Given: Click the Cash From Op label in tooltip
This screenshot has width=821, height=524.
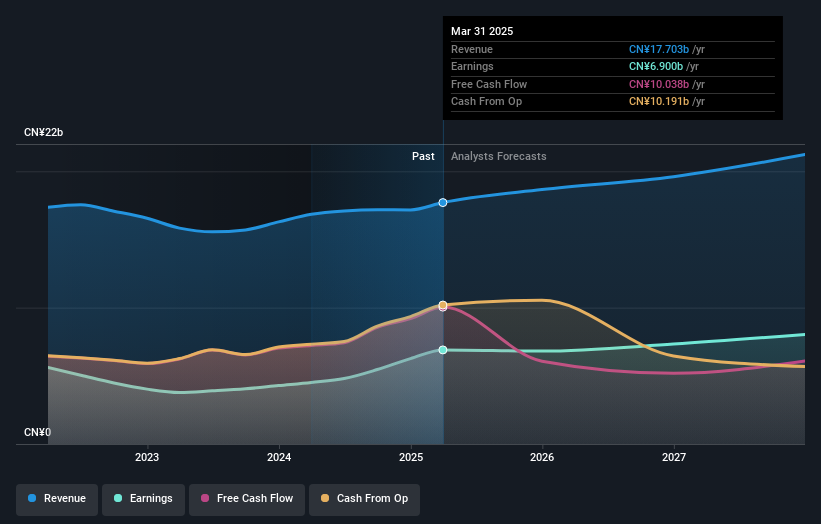Looking at the screenshot, I should point(486,102).
